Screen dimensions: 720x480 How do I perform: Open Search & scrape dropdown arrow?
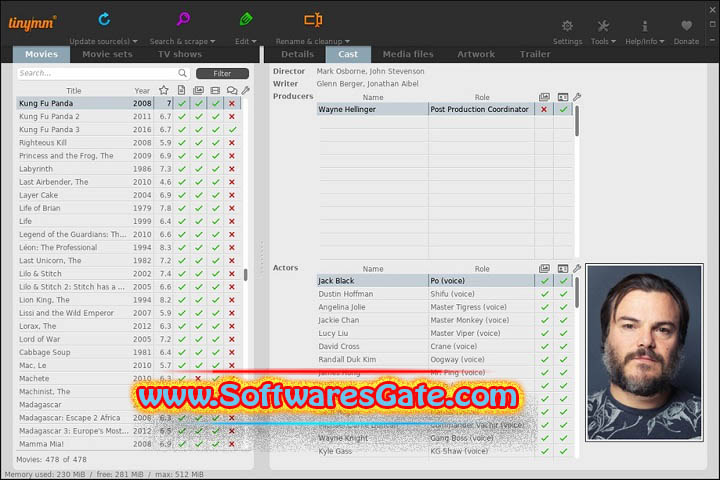click(213, 41)
